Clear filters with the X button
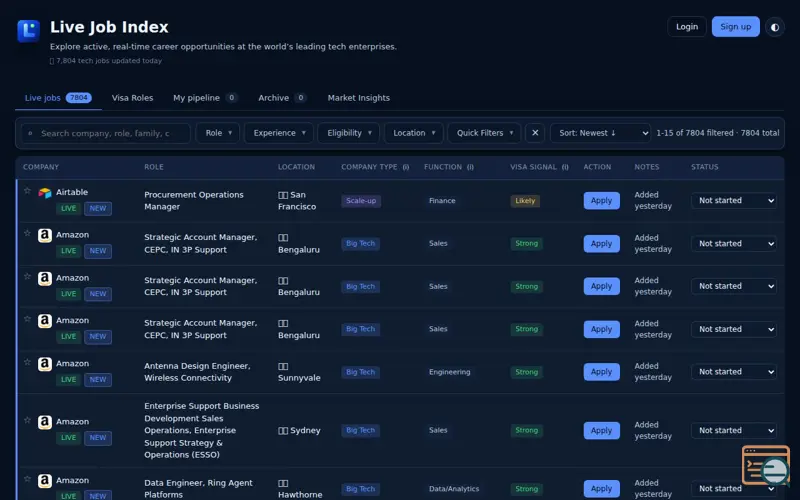Screen dimensions: 800x500 pos(535,133)
